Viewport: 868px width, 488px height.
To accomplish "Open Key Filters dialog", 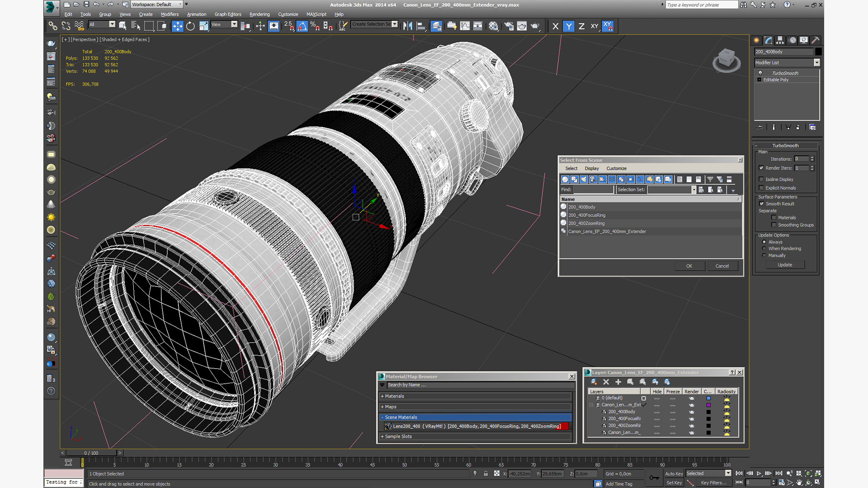I will coord(713,483).
